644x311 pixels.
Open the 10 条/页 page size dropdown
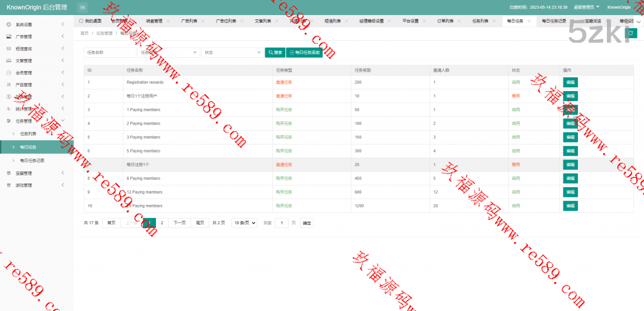pyautogui.click(x=245, y=223)
